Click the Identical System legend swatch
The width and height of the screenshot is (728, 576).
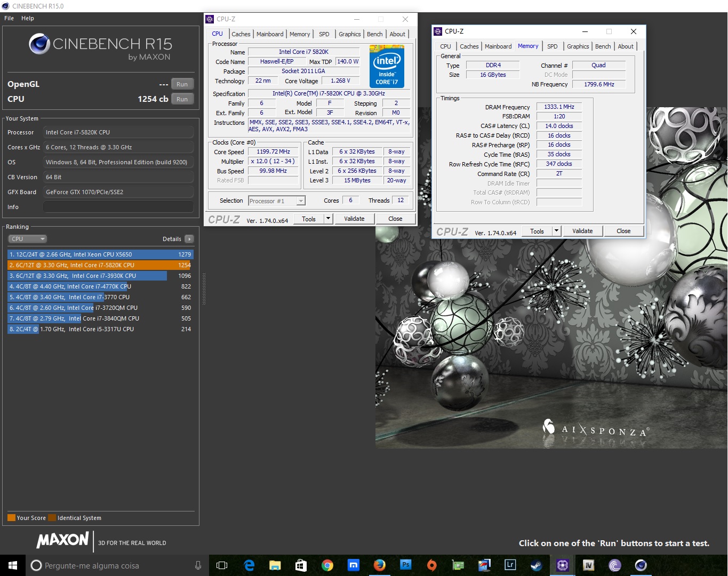(52, 518)
